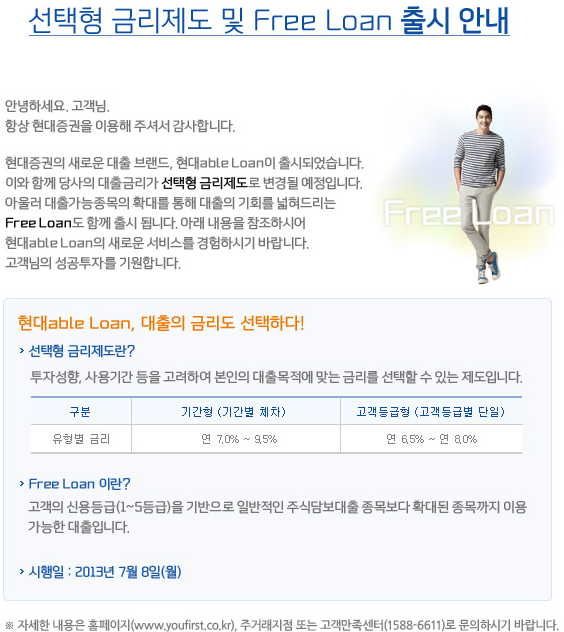Click the '구분' table header cell

pyautogui.click(x=80, y=412)
